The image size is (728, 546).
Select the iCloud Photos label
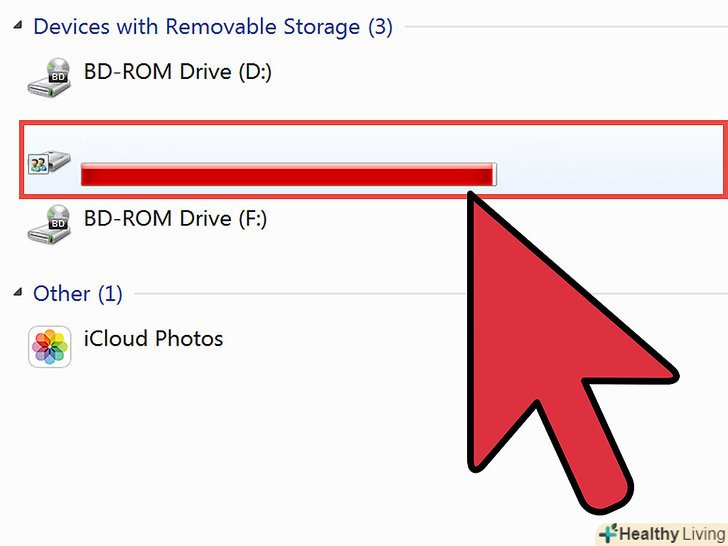[153, 339]
